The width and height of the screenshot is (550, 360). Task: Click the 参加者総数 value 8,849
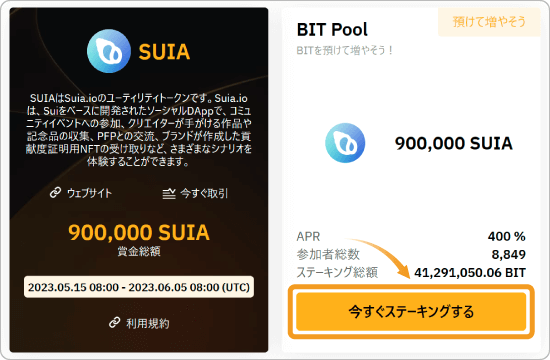pyautogui.click(x=509, y=254)
